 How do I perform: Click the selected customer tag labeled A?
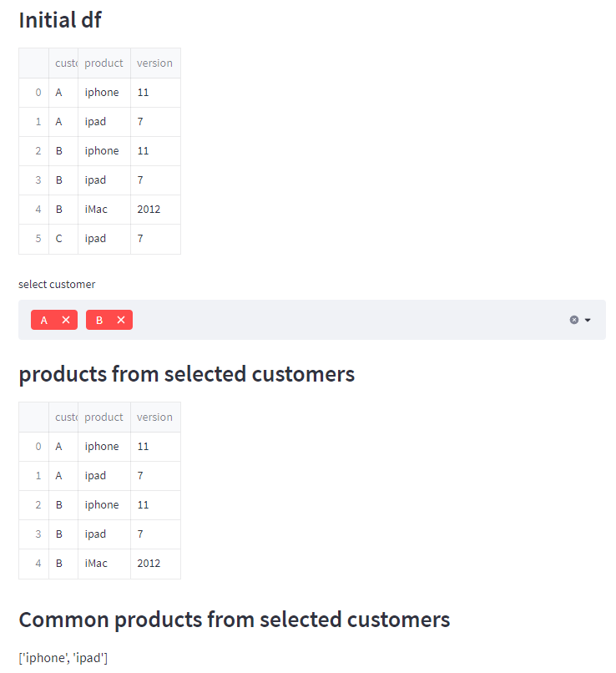click(x=44, y=320)
